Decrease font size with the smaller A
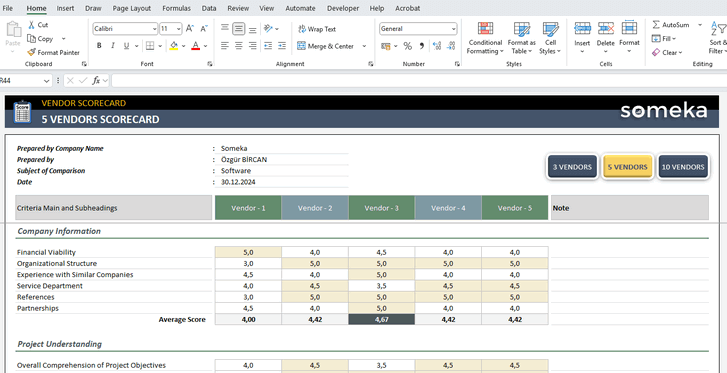 [204, 29]
